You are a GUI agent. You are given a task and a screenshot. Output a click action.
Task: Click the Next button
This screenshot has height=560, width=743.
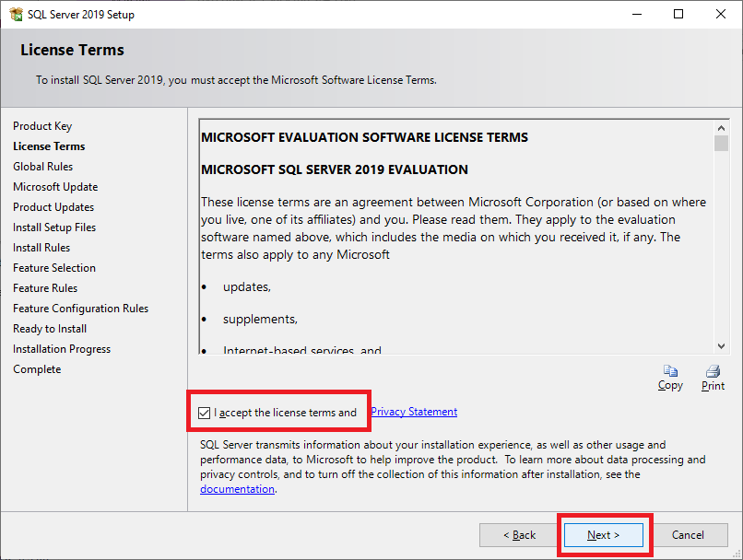click(x=604, y=535)
